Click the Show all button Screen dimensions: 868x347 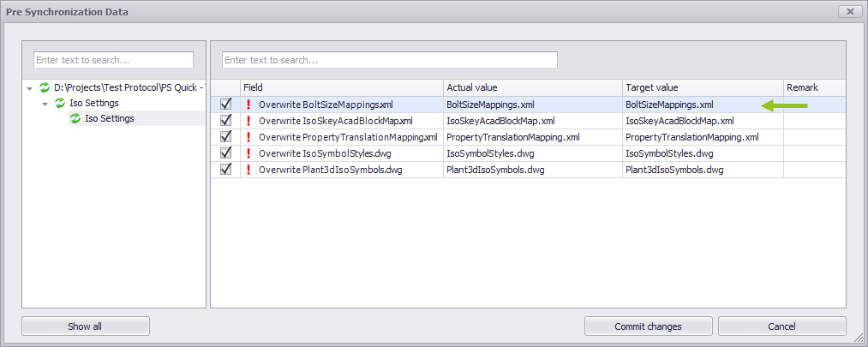pyautogui.click(x=85, y=326)
